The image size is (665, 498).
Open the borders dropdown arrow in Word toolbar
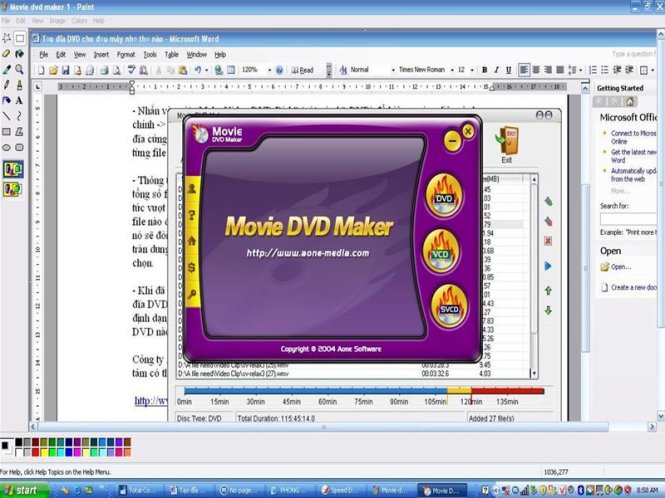pyautogui.click(x=652, y=70)
